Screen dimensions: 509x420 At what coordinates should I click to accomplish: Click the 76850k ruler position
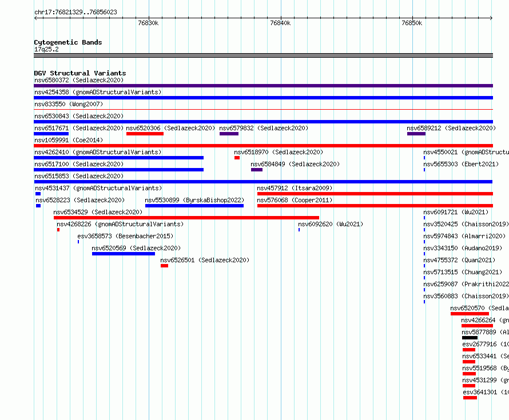412,23
